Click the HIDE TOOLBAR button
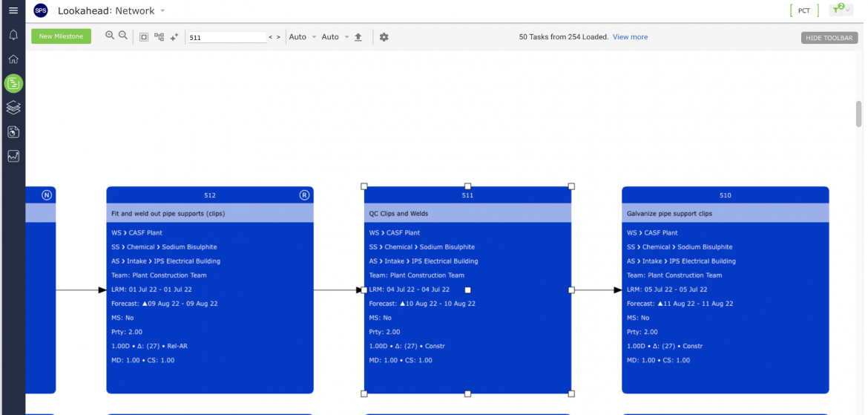 (829, 38)
